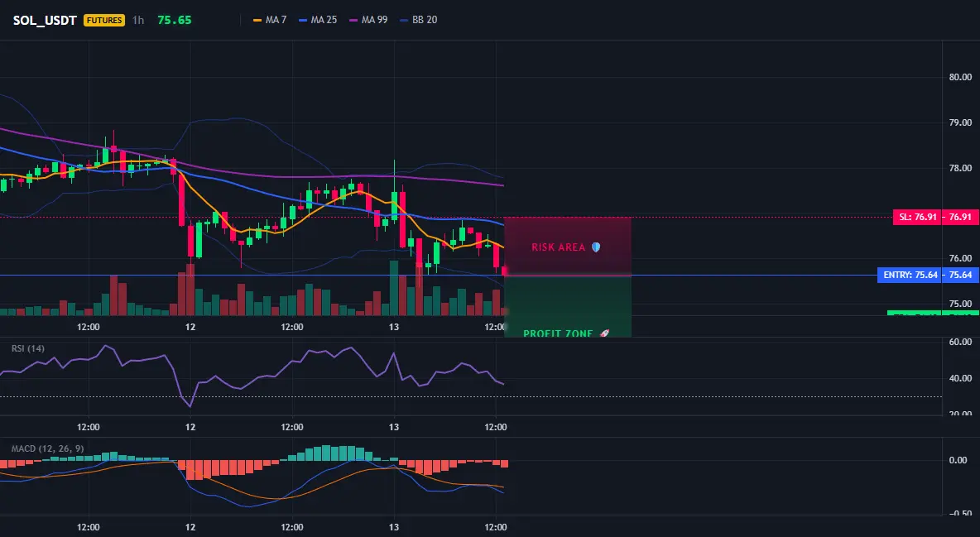
Task: Select the 1h timeframe label
Action: (x=138, y=20)
